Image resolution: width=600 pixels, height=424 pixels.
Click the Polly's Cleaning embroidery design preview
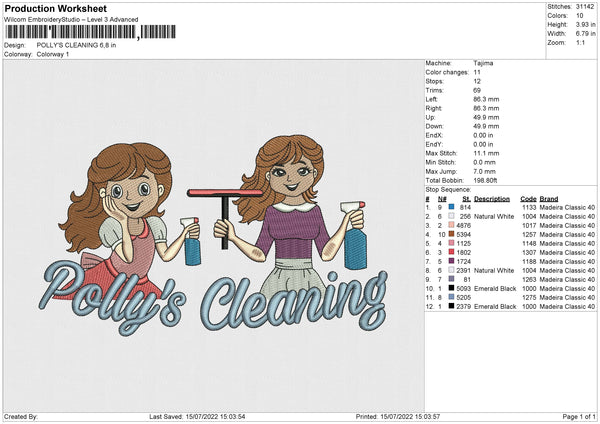pos(214,236)
